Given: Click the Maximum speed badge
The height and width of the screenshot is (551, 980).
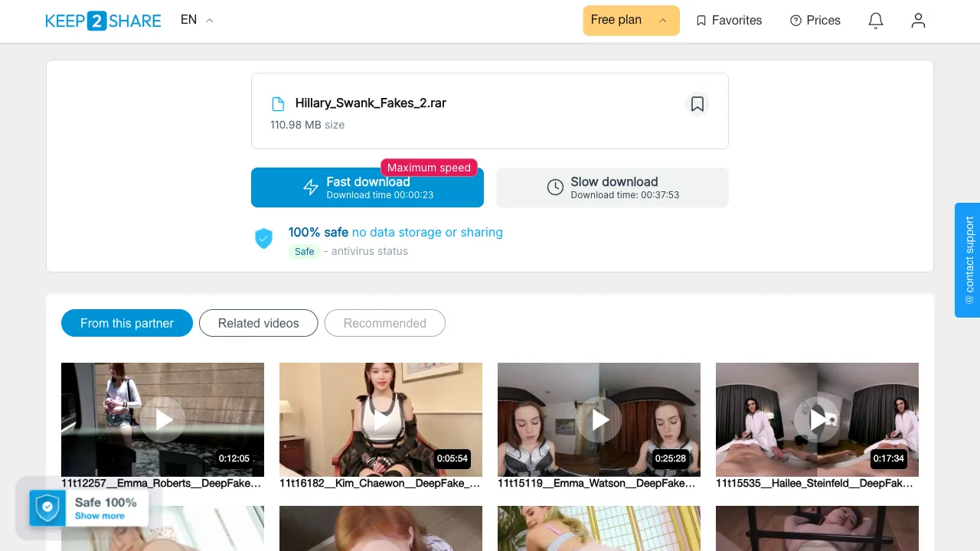Looking at the screenshot, I should pos(429,168).
